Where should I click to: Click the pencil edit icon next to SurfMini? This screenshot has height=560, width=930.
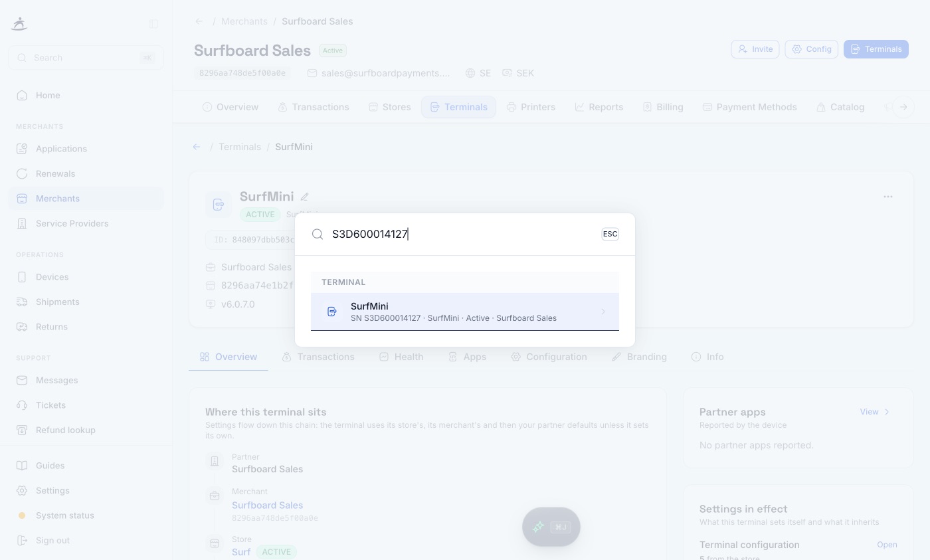pyautogui.click(x=305, y=197)
